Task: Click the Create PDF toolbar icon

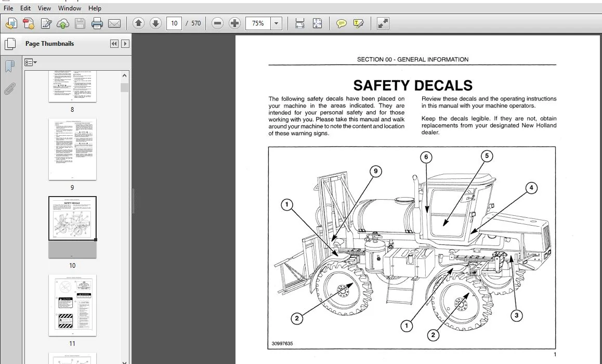Action: coord(29,24)
